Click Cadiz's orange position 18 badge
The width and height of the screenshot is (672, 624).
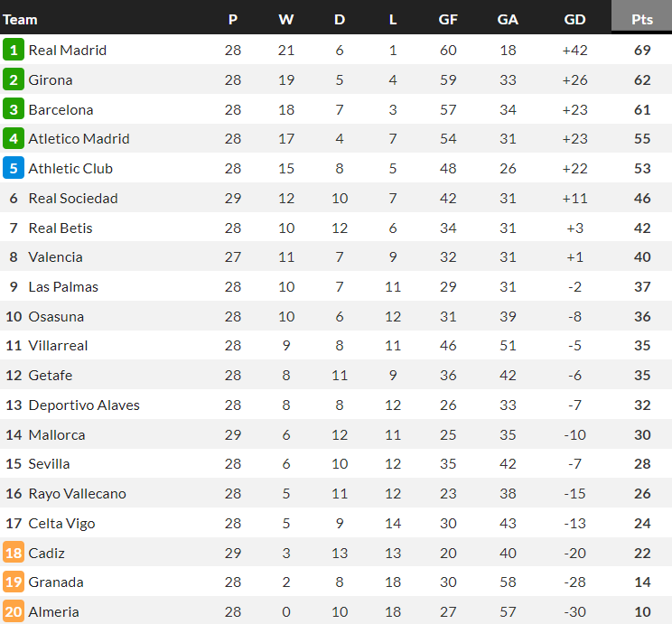pyautogui.click(x=14, y=553)
